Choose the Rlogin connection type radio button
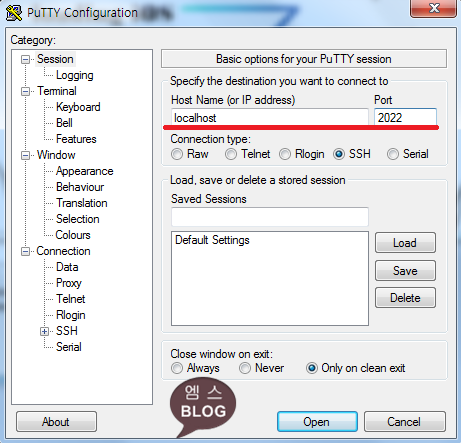Image resolution: width=461 pixels, height=443 pixels. pos(285,154)
